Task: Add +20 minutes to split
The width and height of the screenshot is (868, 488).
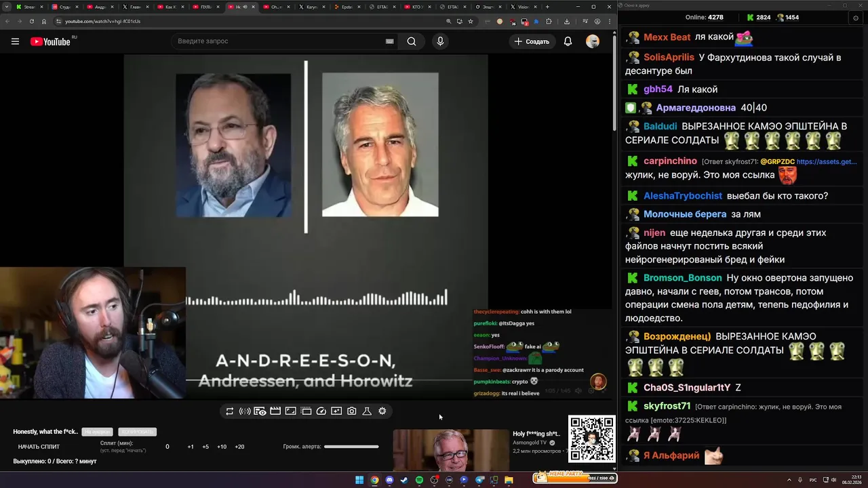Action: pyautogui.click(x=239, y=447)
